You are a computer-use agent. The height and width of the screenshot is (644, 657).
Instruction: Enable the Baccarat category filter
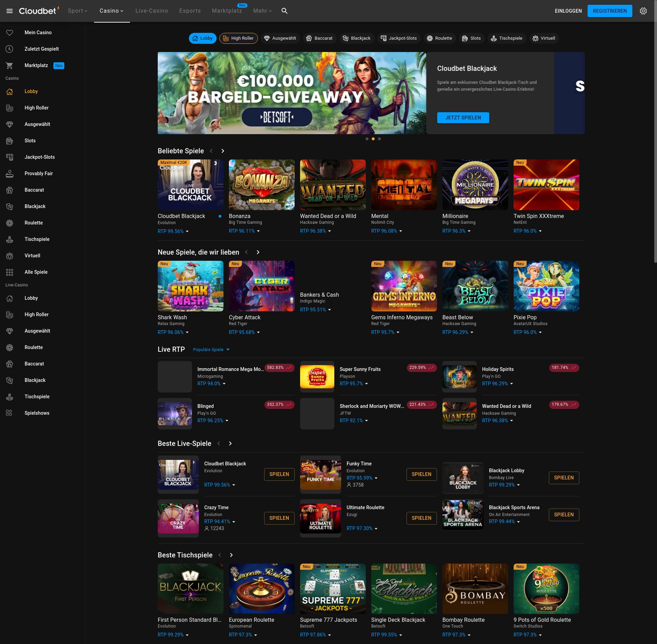click(x=320, y=38)
